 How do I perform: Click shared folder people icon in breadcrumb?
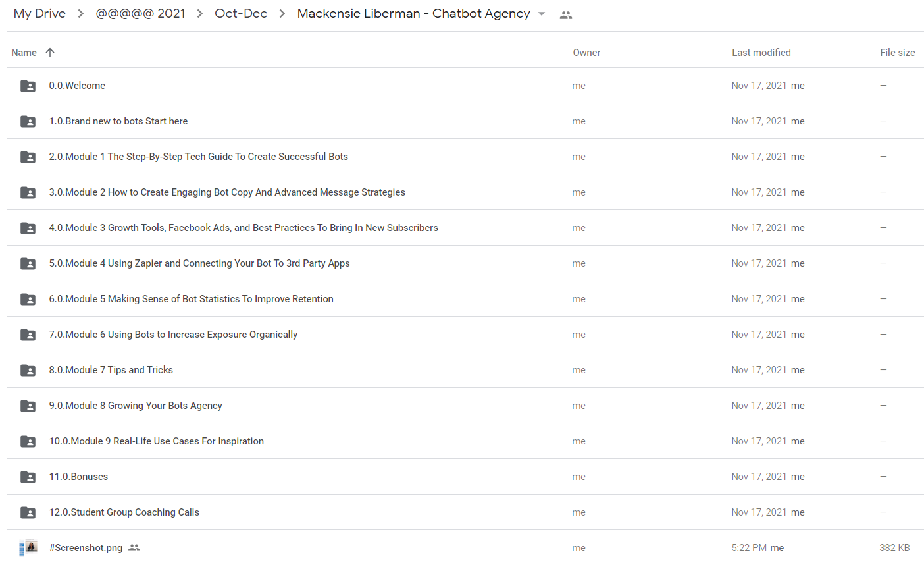tap(565, 14)
